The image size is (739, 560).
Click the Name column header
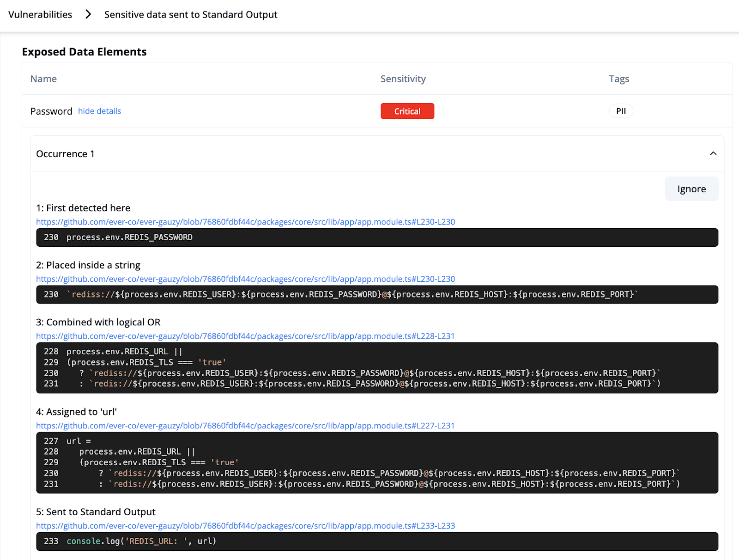coord(43,79)
